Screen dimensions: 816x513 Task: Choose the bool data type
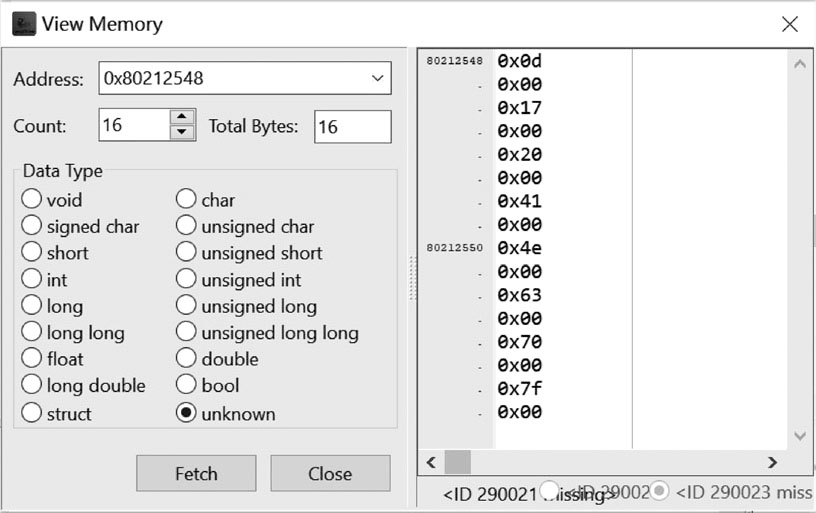click(x=186, y=385)
